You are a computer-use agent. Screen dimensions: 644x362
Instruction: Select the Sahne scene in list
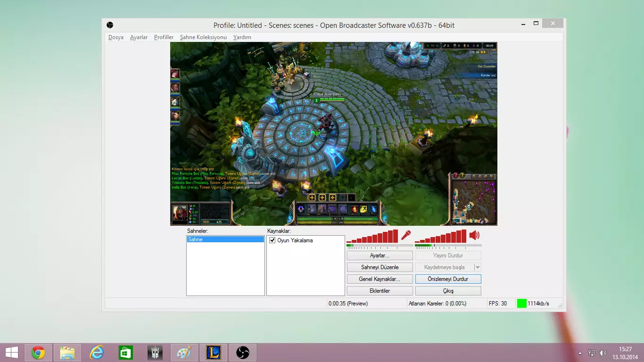pos(225,239)
